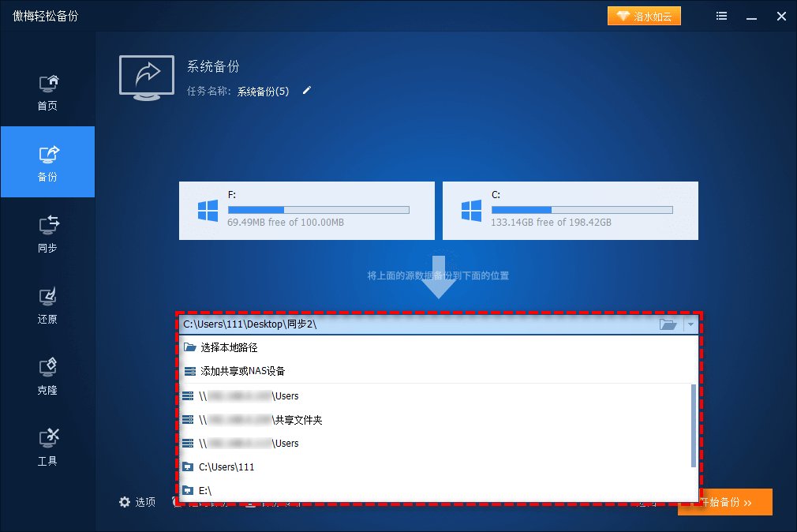Click the orange 洛水如云 upgrade button
The image size is (797, 532).
point(644,15)
